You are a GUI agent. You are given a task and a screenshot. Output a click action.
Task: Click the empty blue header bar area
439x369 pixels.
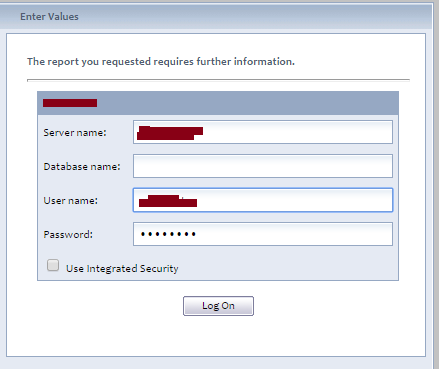[x=247, y=103]
